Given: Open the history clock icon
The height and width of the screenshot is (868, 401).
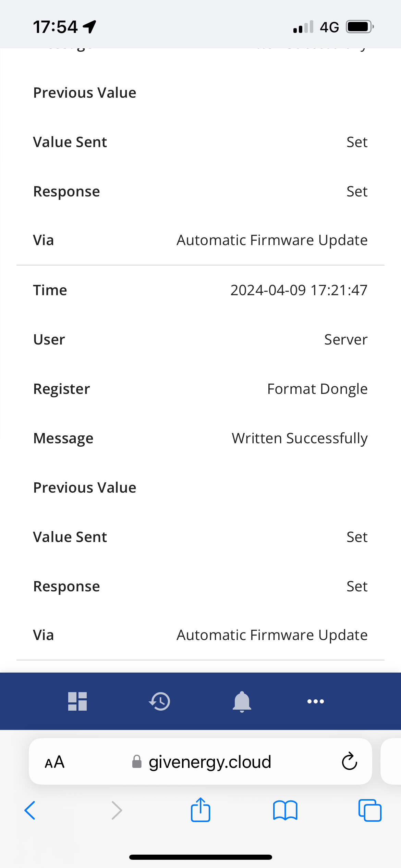Looking at the screenshot, I should [159, 701].
